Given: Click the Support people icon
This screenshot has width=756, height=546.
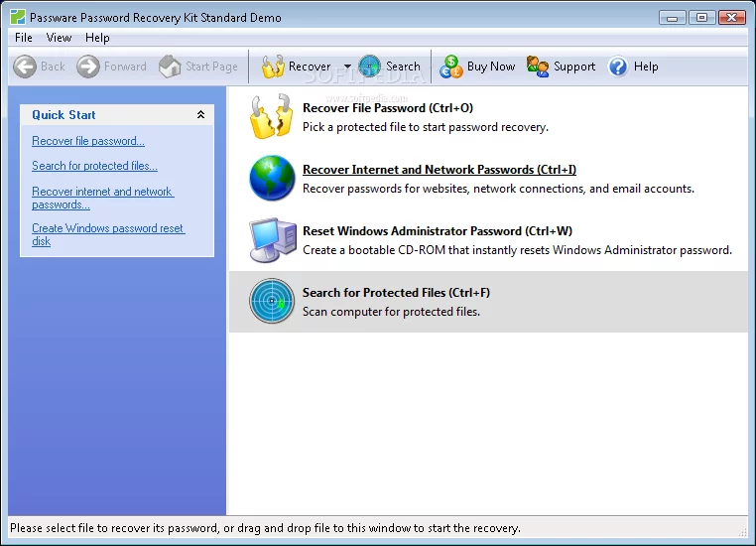Looking at the screenshot, I should click(x=538, y=67).
